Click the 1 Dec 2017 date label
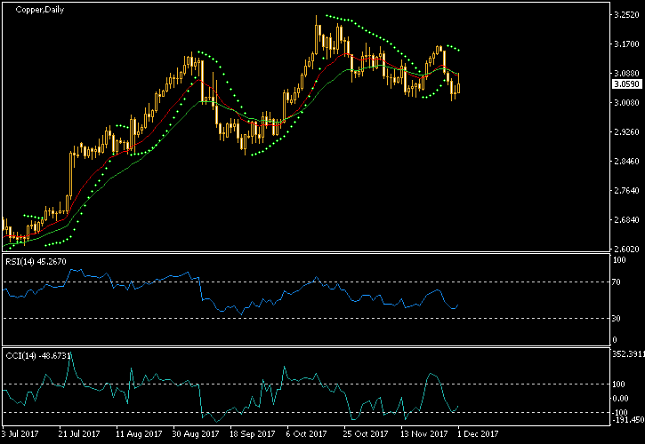Viewport: 645px width, 444px height. [478, 434]
